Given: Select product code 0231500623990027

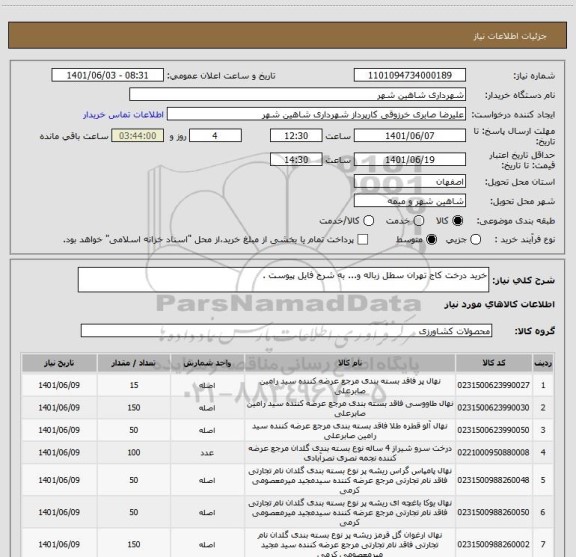Looking at the screenshot, I should (x=493, y=385).
